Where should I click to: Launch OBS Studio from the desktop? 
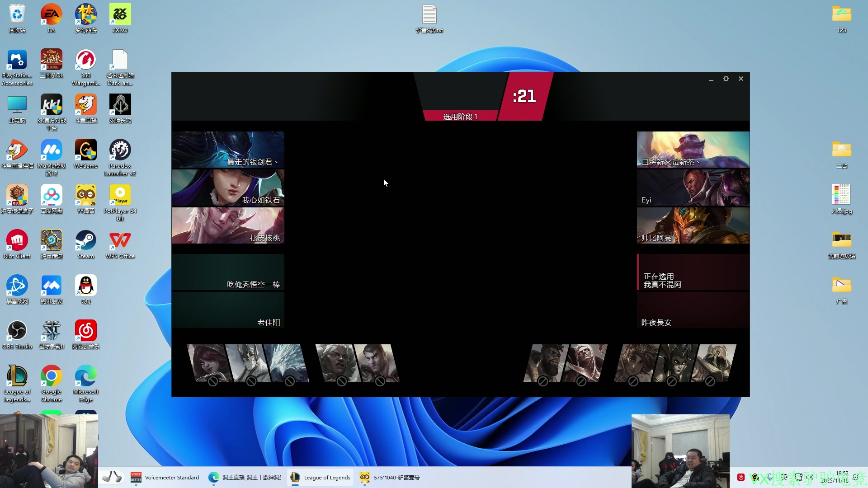pos(17,331)
